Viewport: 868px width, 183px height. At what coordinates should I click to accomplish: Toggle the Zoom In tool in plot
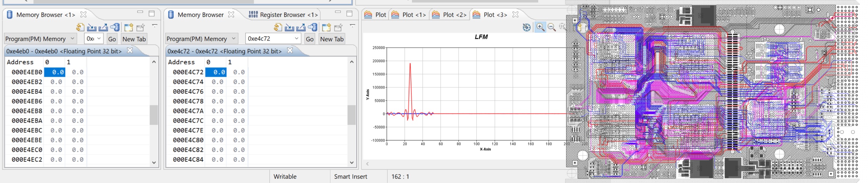pos(540,27)
